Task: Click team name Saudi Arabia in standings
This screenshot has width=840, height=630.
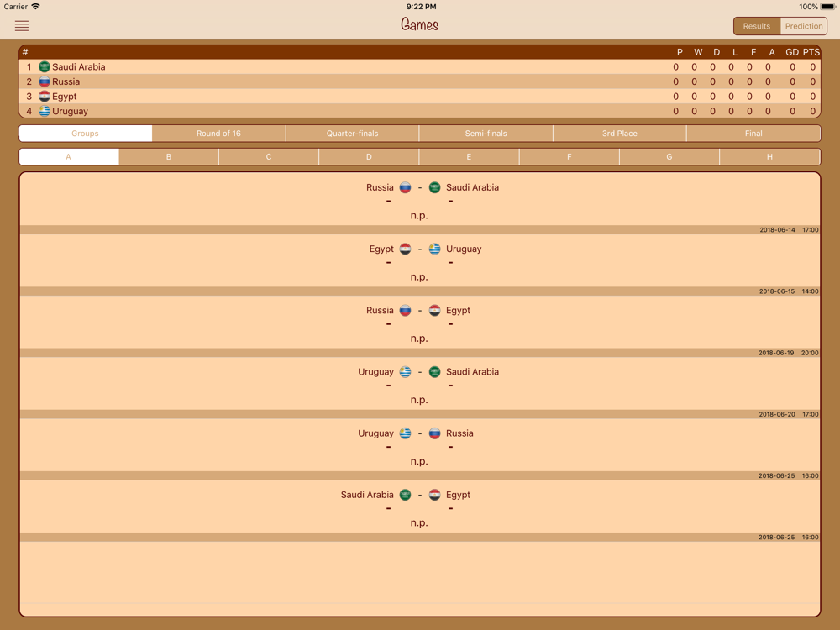Action: coord(79,67)
